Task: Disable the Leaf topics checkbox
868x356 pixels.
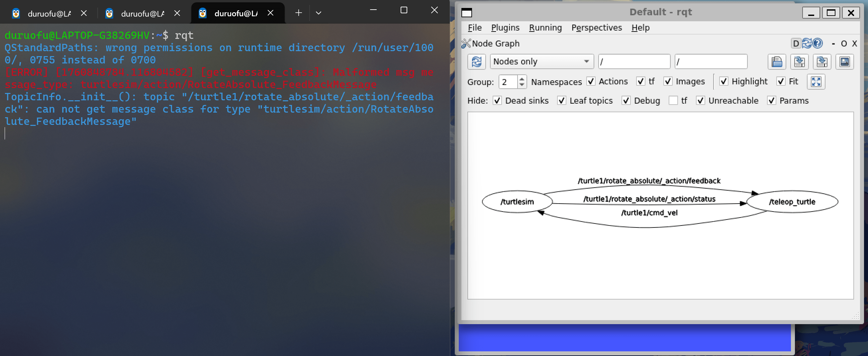Action: click(x=561, y=101)
